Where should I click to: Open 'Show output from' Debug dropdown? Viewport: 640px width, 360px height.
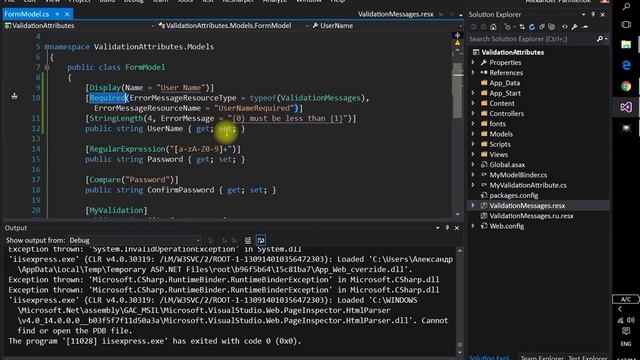[x=134, y=240]
